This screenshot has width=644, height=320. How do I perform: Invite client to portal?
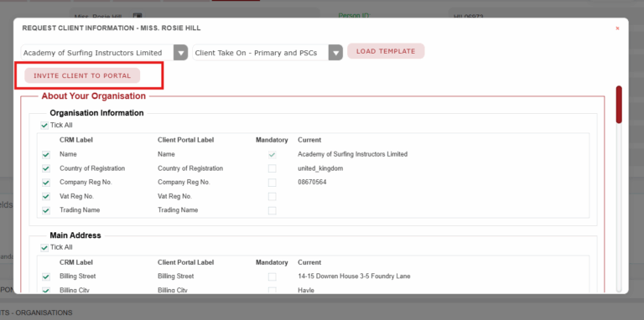pyautogui.click(x=82, y=75)
